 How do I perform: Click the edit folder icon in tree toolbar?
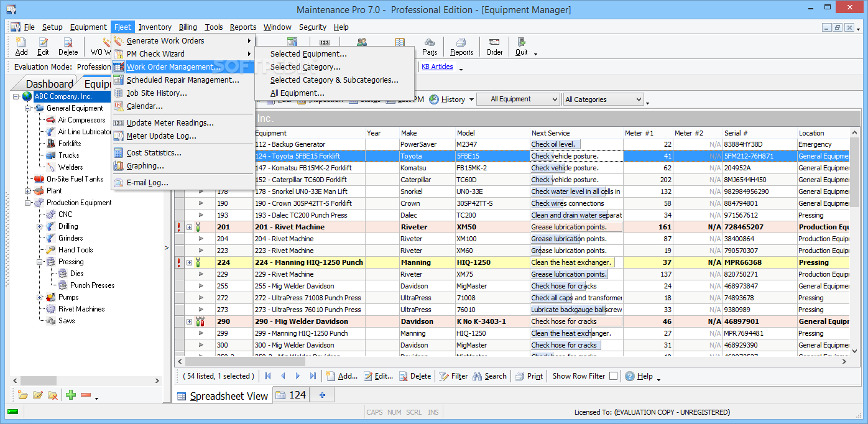pyautogui.click(x=38, y=395)
